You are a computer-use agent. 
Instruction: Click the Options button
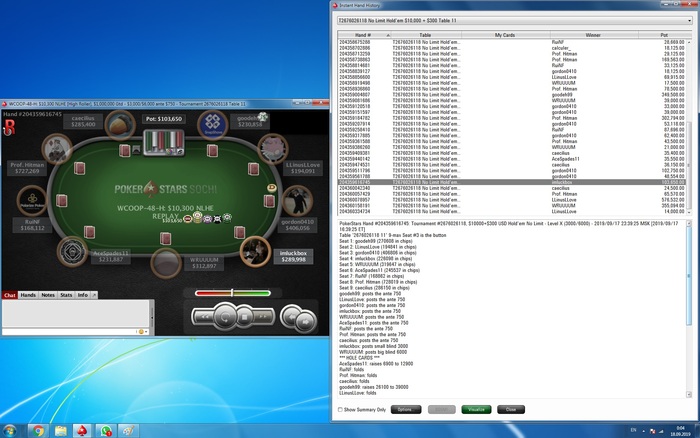(406, 409)
